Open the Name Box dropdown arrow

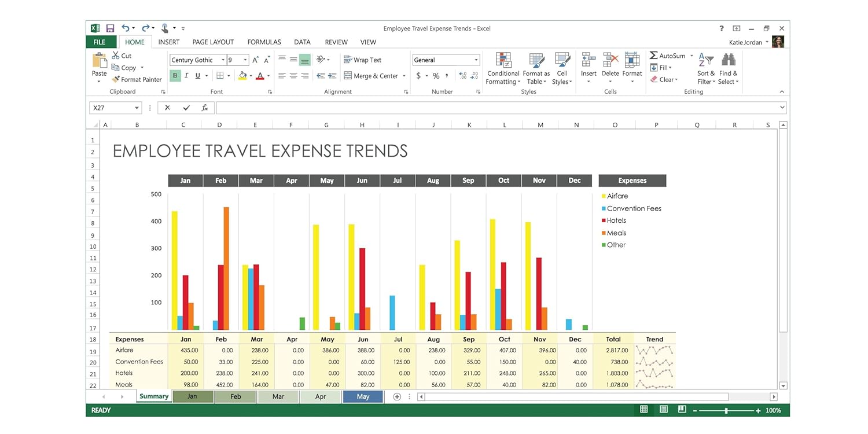[137, 108]
